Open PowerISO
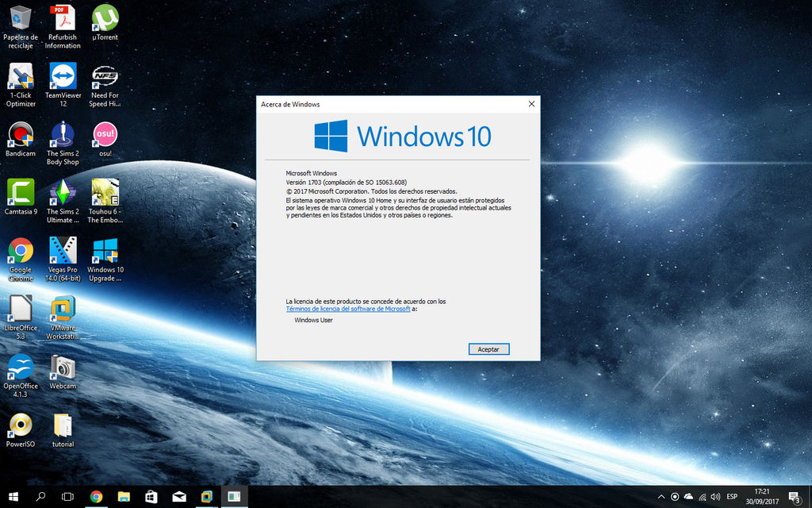The width and height of the screenshot is (812, 508). coord(20,426)
